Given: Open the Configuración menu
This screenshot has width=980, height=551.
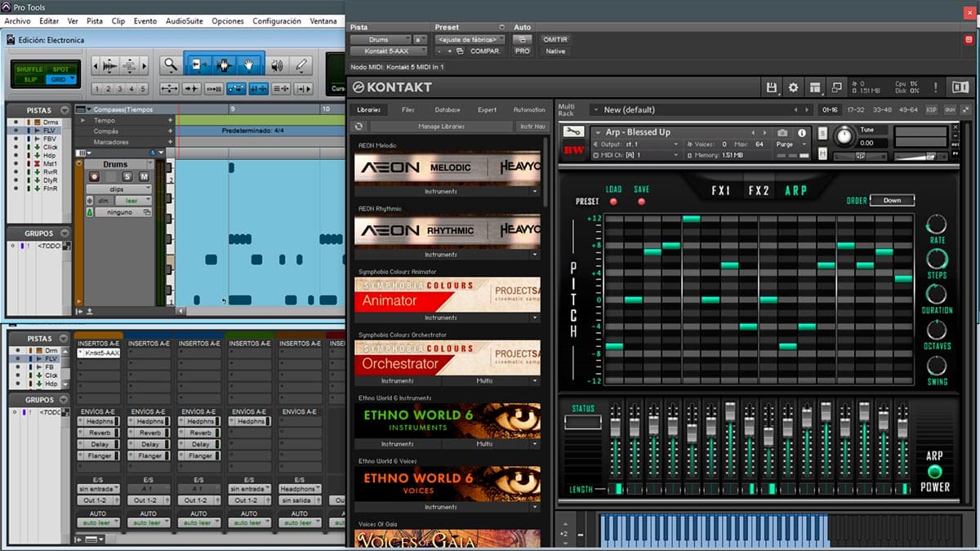Looking at the screenshot, I should (277, 21).
